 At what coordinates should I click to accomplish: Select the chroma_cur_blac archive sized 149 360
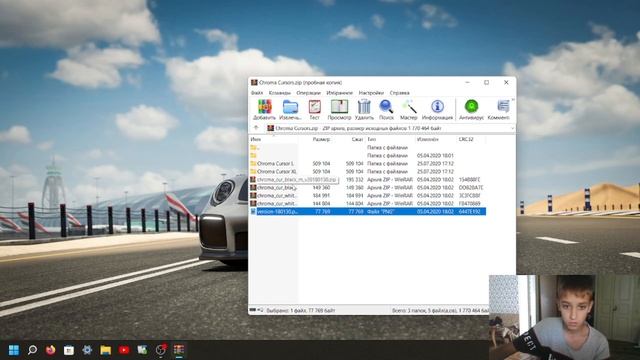coord(277,188)
